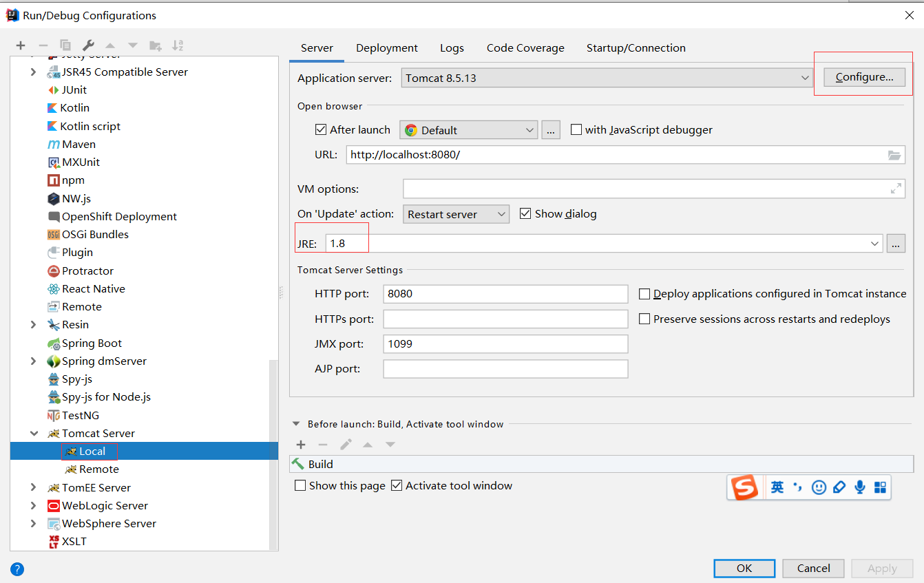Click the React Native icon
Screen dimensions: 924x583
(54, 288)
